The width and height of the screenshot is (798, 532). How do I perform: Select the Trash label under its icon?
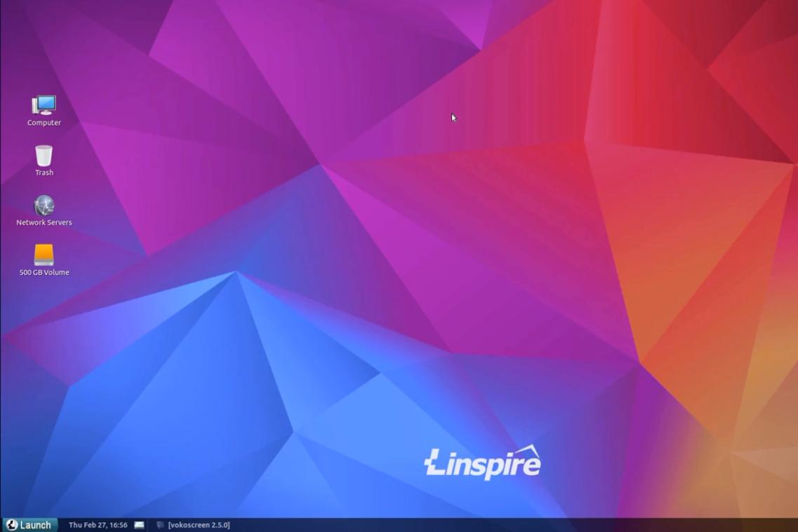point(44,172)
